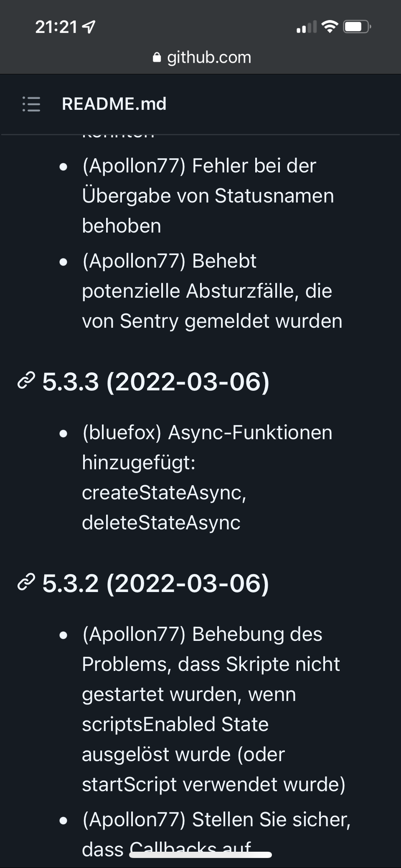The width and height of the screenshot is (401, 868).
Task: Tap the padlock icon in address bar
Action: click(157, 58)
